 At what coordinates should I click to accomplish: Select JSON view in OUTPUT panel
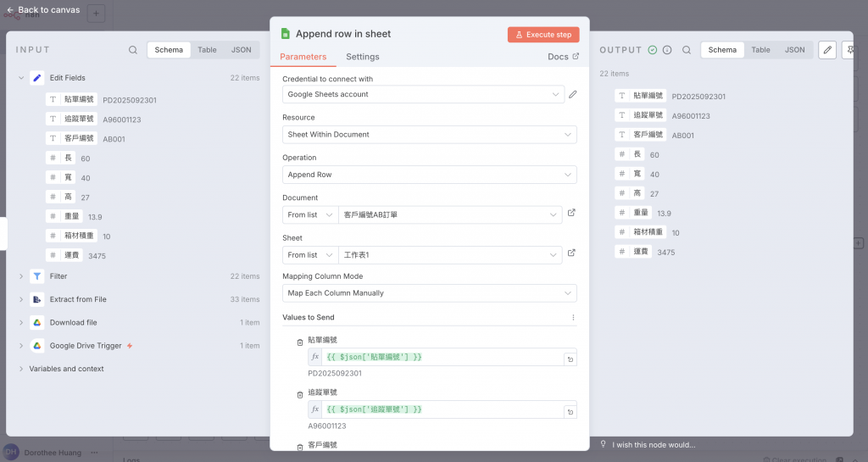click(x=794, y=50)
